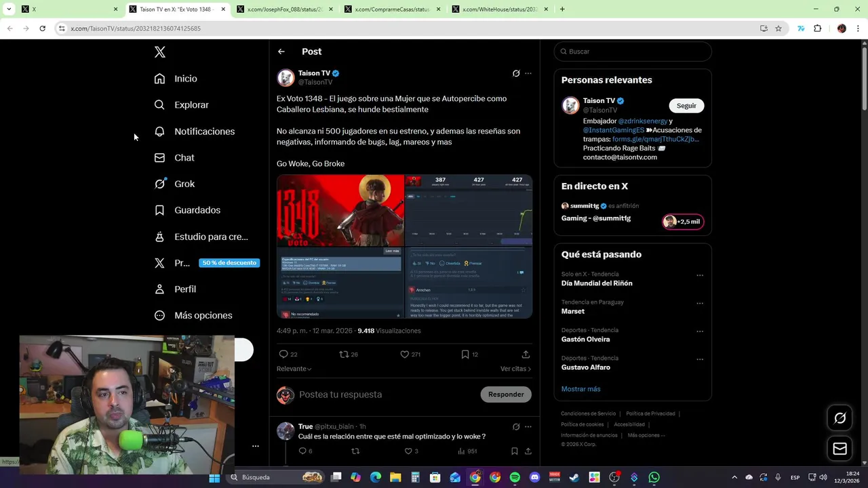Switch to x.com/JosephFox_088 browser tab

284,9
